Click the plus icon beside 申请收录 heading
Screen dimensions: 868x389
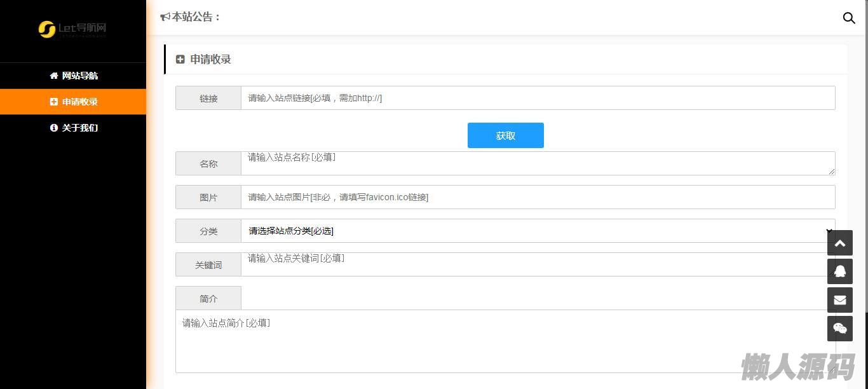pos(180,59)
